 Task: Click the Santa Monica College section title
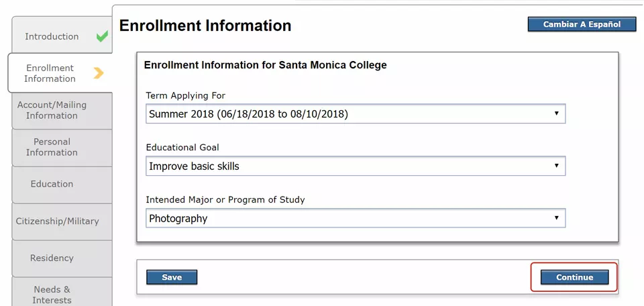[x=265, y=65]
